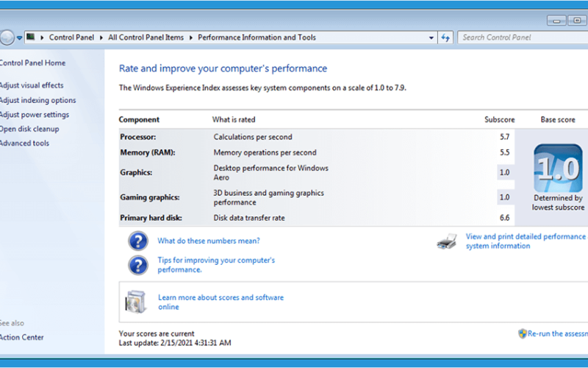Viewport: 588px width, 368px height.
Task: Click the Processor subscore 5.7
Action: (x=504, y=137)
